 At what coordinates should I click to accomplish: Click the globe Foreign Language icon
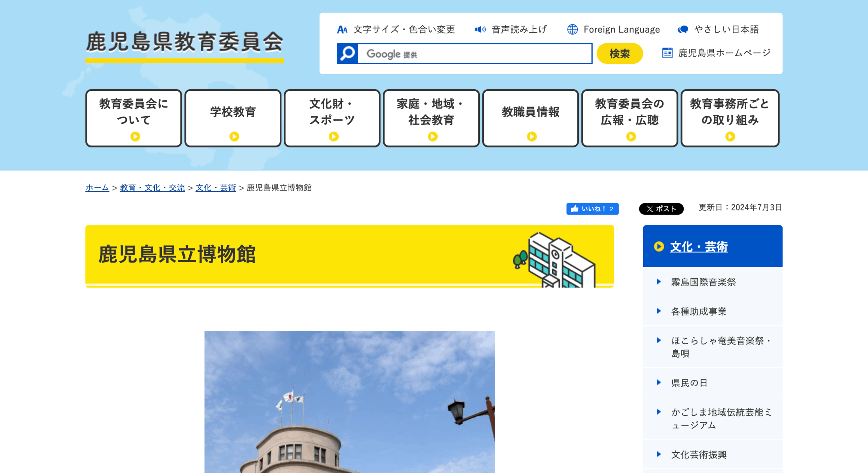[572, 29]
